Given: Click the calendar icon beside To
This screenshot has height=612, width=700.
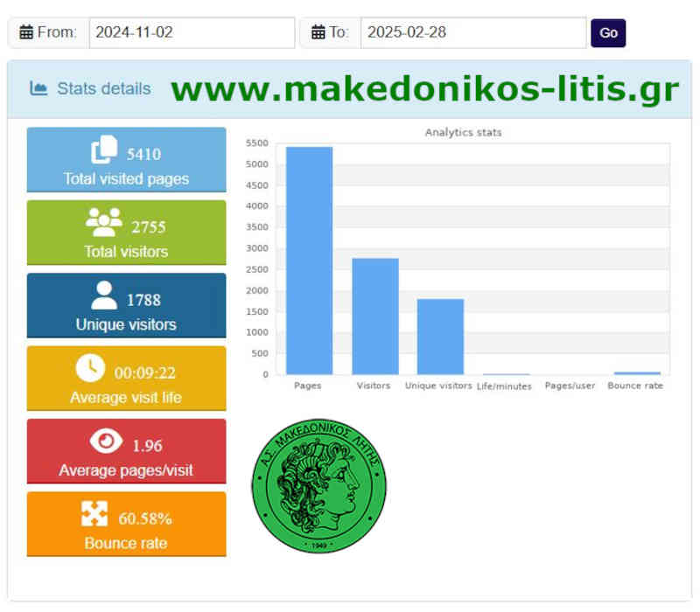Looking at the screenshot, I should pos(318,33).
